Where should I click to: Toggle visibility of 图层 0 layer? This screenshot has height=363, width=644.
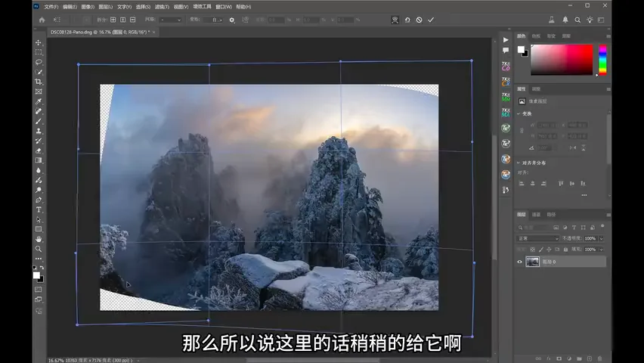(x=519, y=262)
